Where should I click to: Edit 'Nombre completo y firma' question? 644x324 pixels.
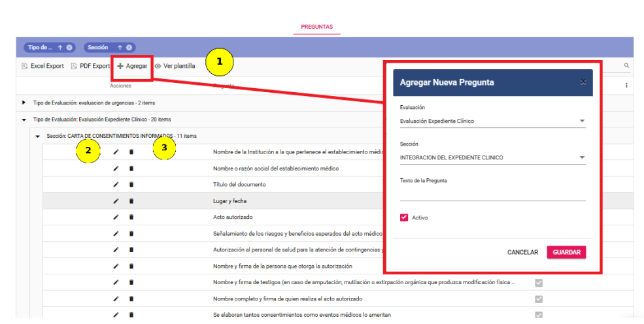pyautogui.click(x=116, y=299)
